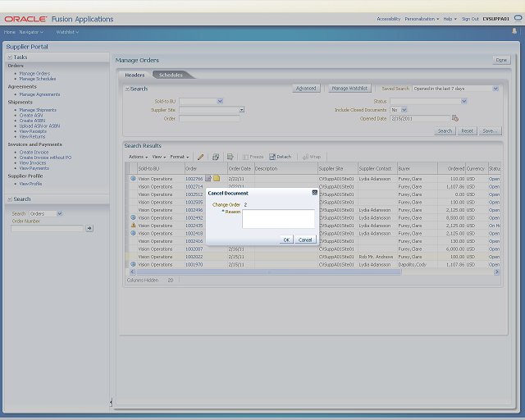Click the Order search input field
Viewport: 525px width, 420px height.
coord(209,119)
